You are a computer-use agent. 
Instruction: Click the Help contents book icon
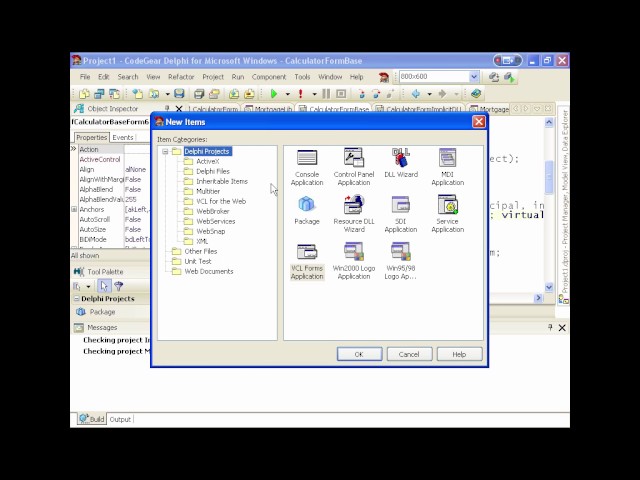point(476,94)
